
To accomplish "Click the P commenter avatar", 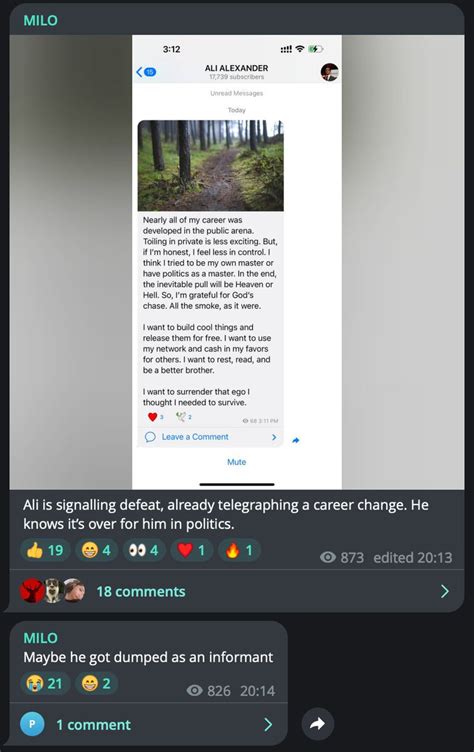I will (x=32, y=724).
